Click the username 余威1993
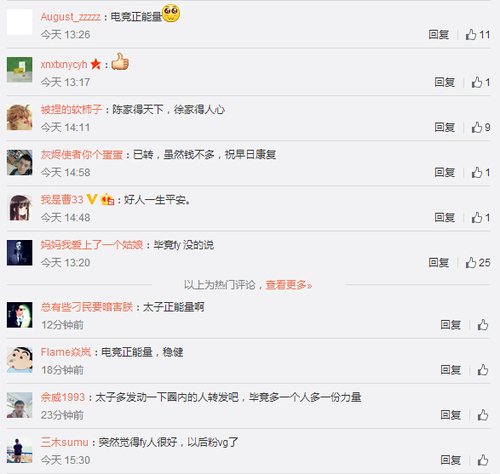This screenshot has width=500, height=474. (63, 397)
